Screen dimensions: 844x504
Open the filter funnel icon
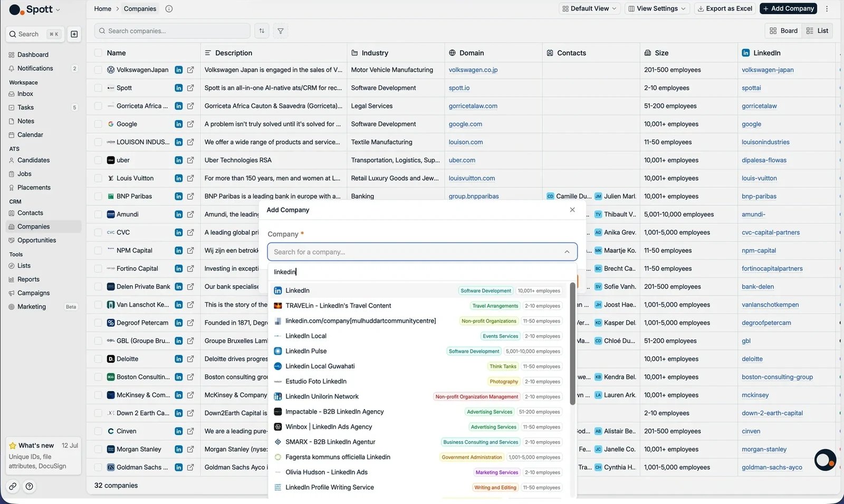pyautogui.click(x=281, y=31)
